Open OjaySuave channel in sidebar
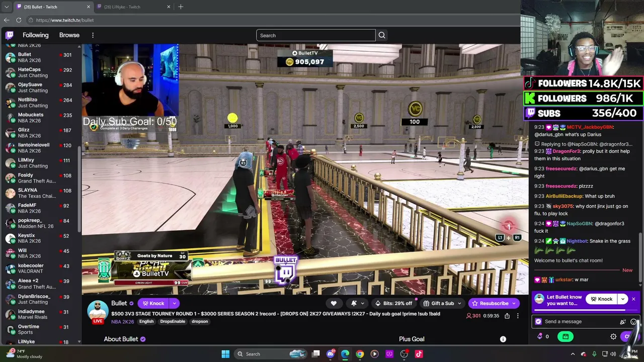Viewport: 644px width, 362px height. (39, 87)
